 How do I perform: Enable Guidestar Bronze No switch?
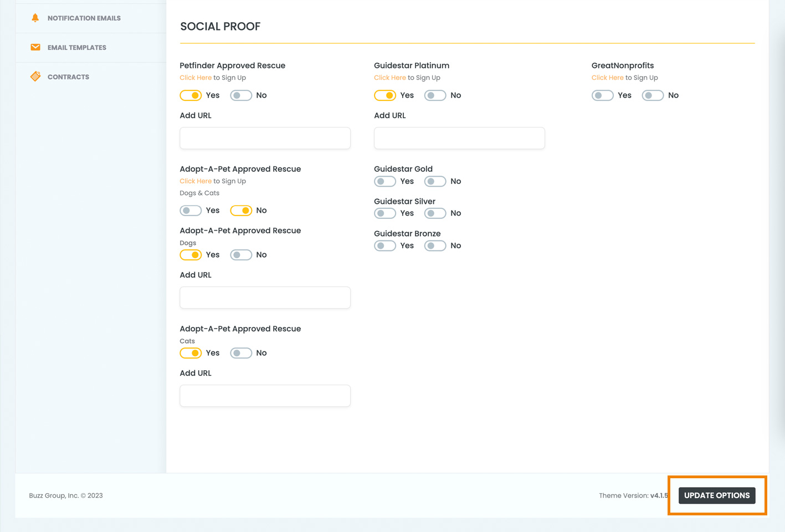(435, 245)
